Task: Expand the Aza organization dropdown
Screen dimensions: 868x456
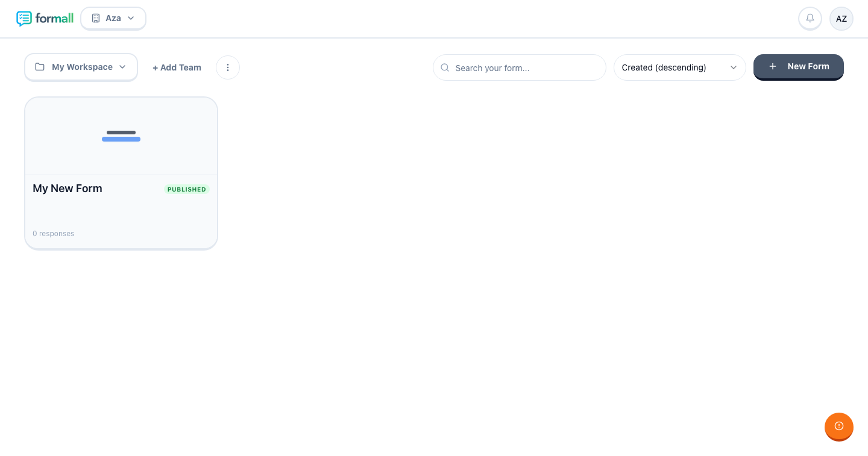Action: click(113, 18)
